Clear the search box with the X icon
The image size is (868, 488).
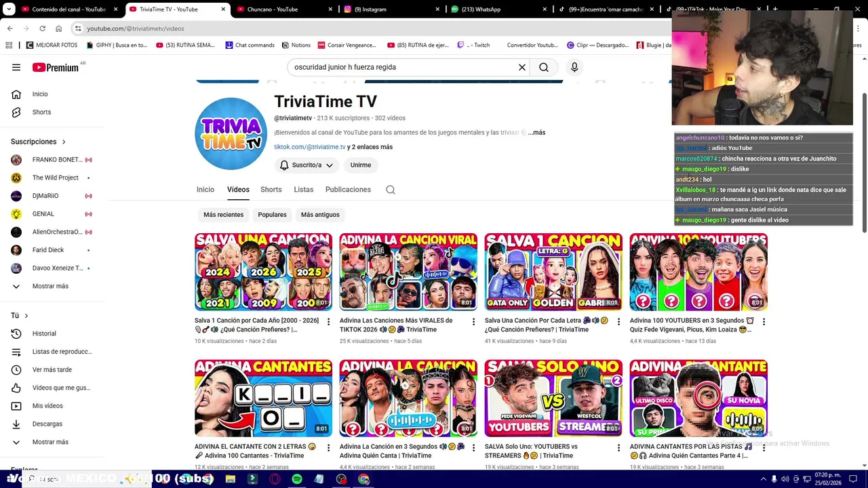coord(522,67)
